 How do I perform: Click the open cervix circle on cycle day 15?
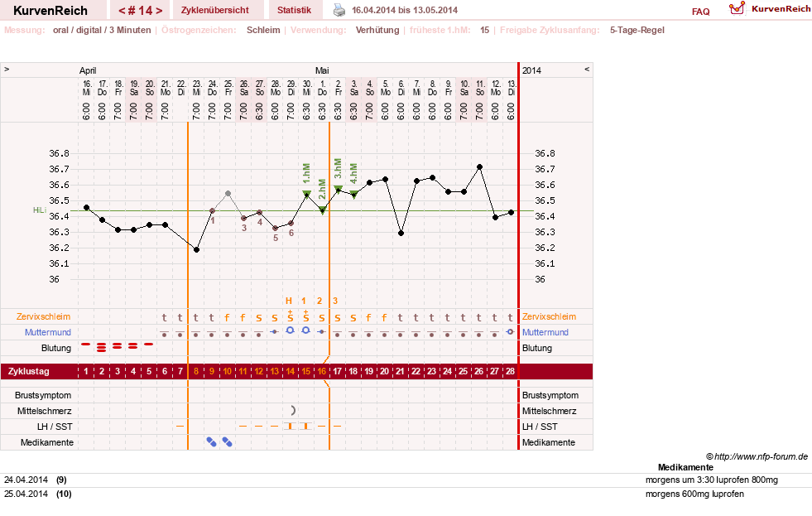[x=306, y=330]
